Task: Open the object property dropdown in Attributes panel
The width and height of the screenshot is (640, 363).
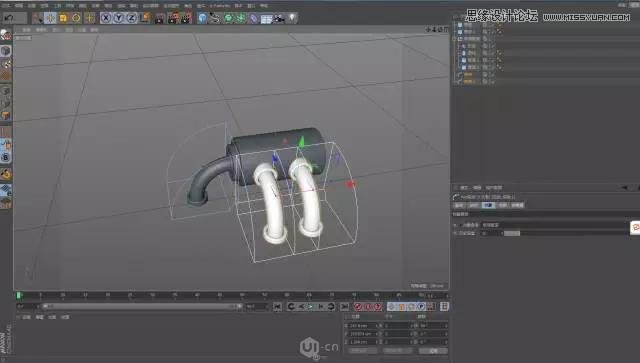Action: click(555, 225)
